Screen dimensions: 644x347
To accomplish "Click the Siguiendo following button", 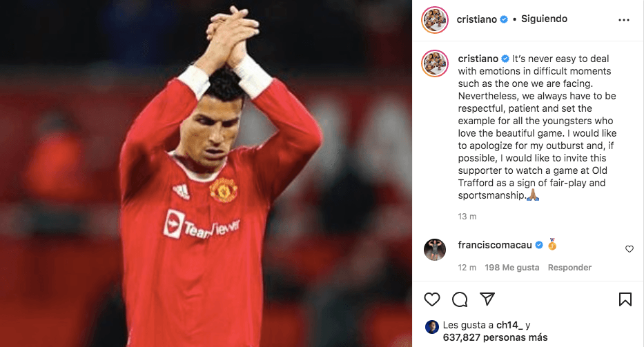I will coord(544,19).
